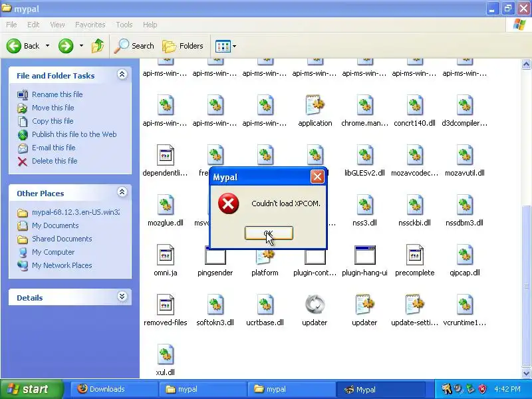Toggle the Folders pane
Screen dimensions: 532x399
[183, 46]
